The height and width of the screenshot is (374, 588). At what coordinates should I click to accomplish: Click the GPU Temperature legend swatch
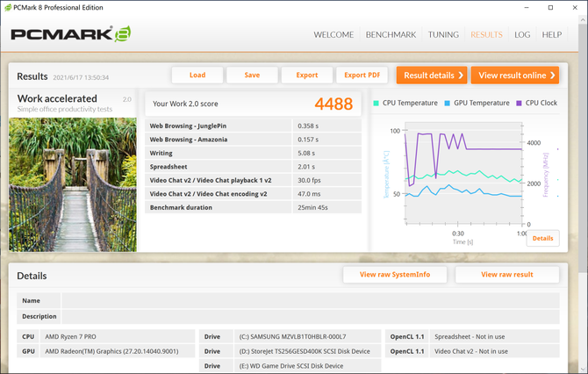click(x=448, y=103)
